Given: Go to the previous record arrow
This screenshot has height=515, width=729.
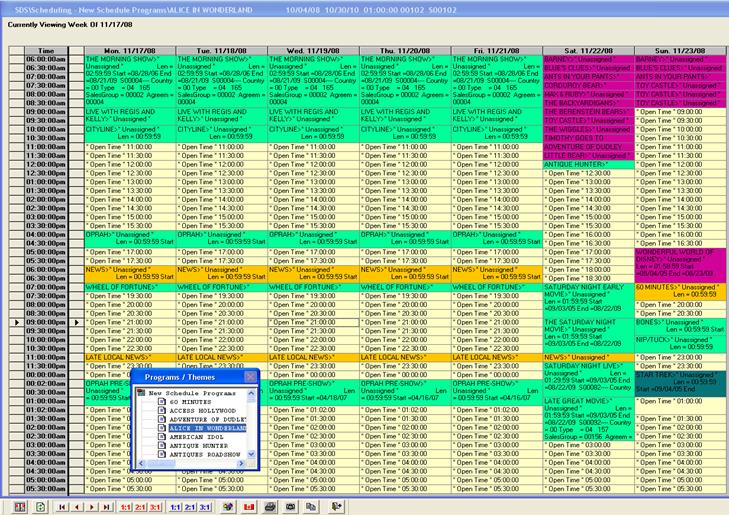Looking at the screenshot, I should click(77, 506).
